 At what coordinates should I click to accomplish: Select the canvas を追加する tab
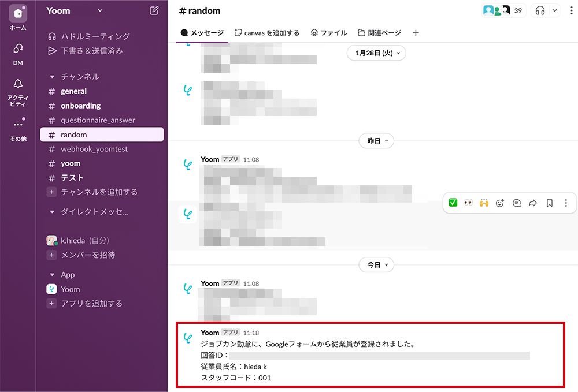click(267, 33)
